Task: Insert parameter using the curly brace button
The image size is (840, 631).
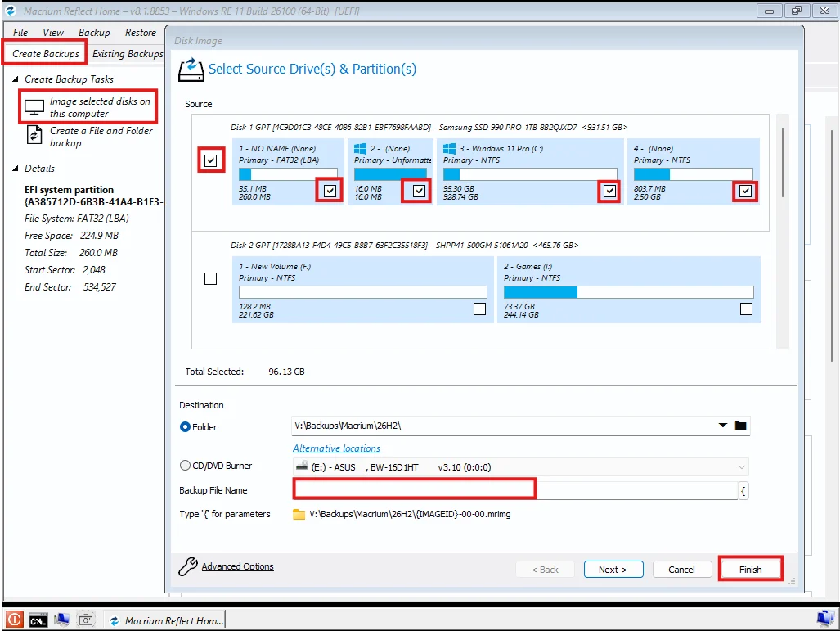Action: coord(743,490)
